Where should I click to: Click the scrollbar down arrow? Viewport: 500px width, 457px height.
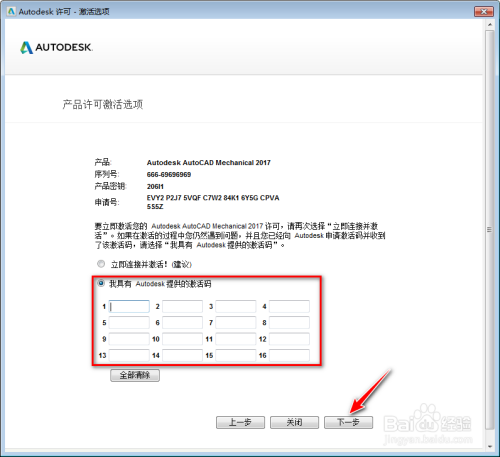[x=490, y=446]
